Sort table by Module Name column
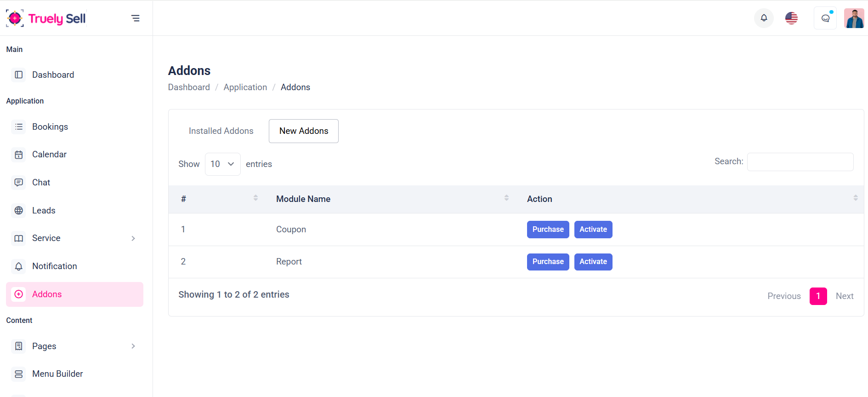 (x=303, y=199)
